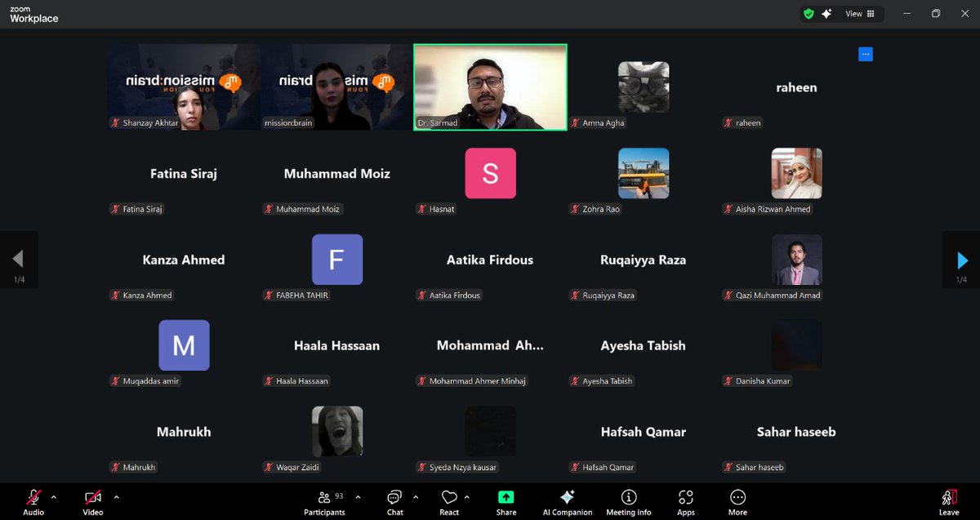Select the Aatika Firdous tile name

(x=490, y=260)
